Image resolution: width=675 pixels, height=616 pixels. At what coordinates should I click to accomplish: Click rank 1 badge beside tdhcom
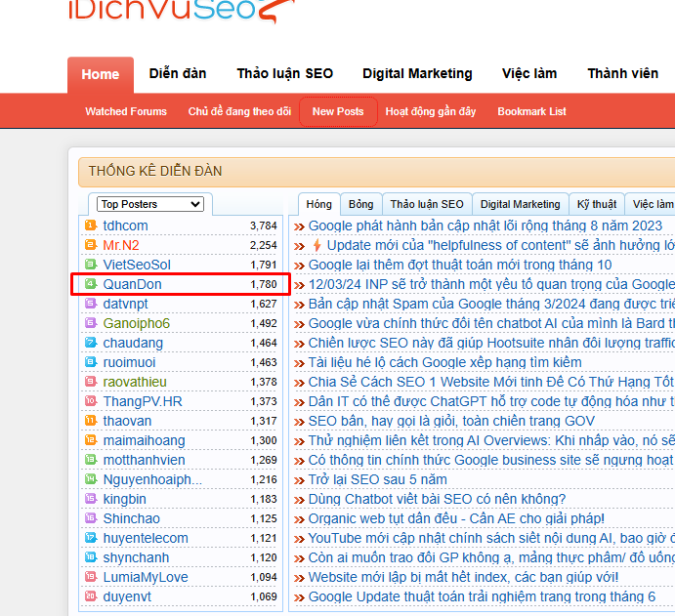point(91,225)
